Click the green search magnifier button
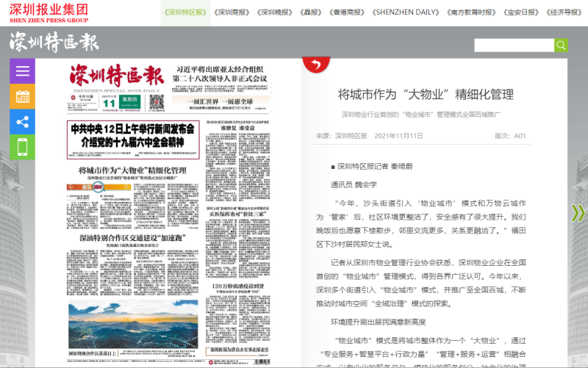 561,46
